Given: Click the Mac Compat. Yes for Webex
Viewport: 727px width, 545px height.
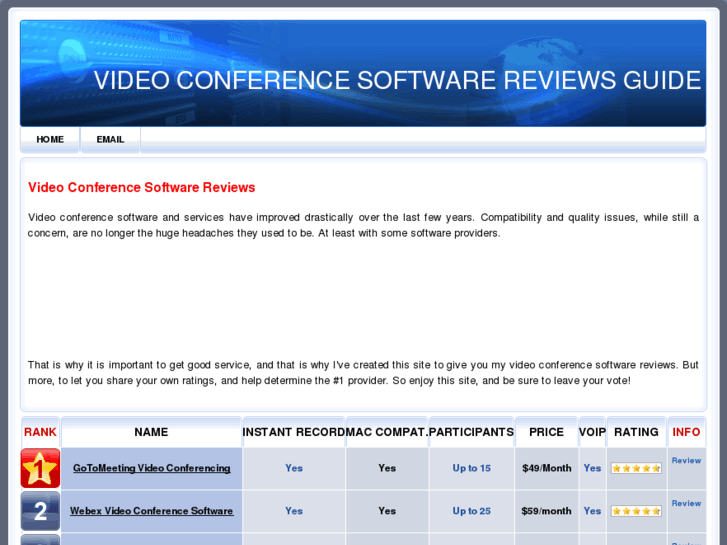Looking at the screenshot, I should click(x=387, y=511).
